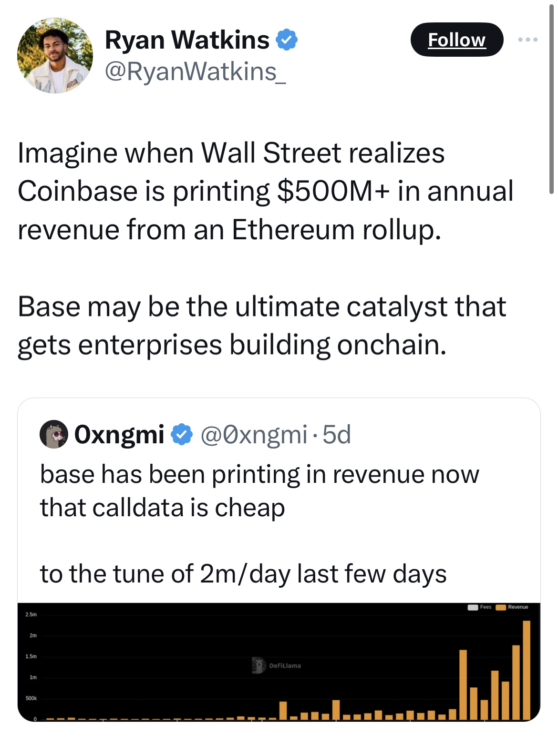558x756 pixels.
Task: Click the 2.5m y-axis label on chart
Action: 31,615
